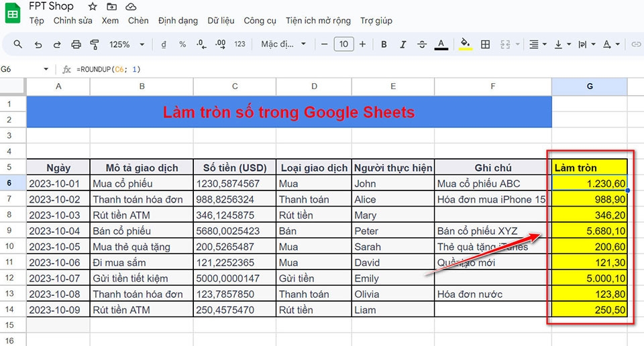
Task: Click the cell Bán cổ phiếu XYZ
Action: [493, 231]
